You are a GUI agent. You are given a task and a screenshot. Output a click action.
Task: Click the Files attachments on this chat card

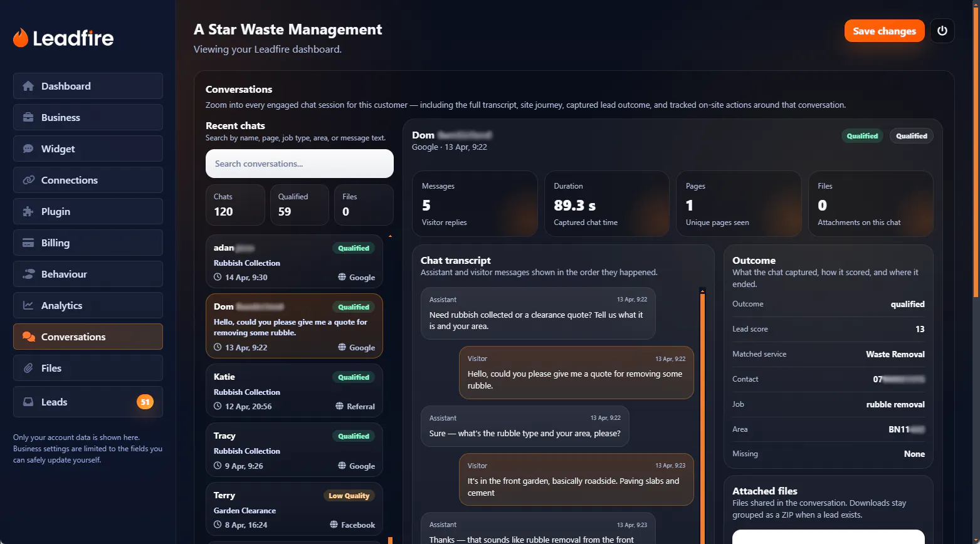(x=871, y=204)
